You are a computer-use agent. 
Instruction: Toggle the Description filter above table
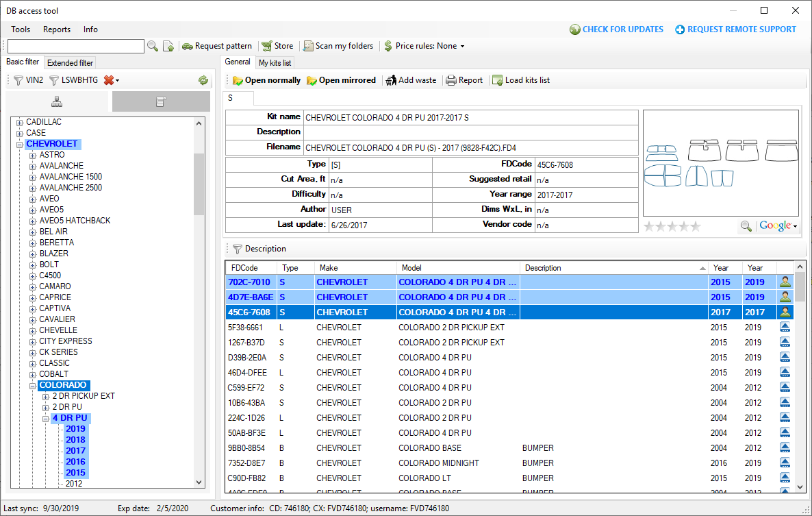259,249
